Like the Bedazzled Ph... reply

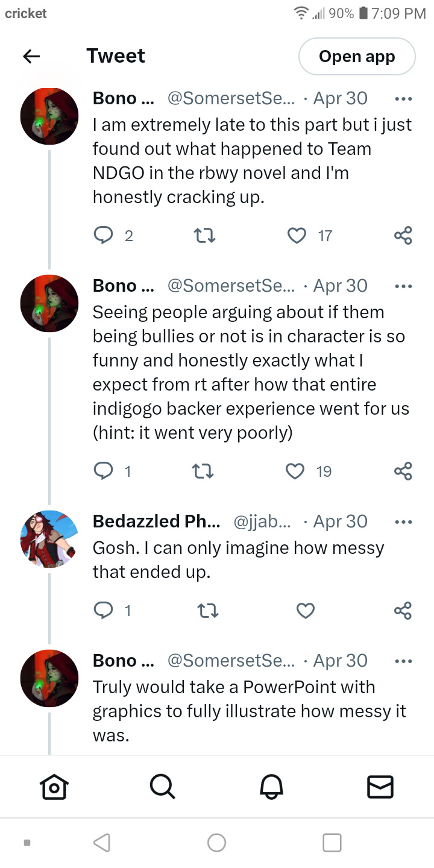point(306,611)
